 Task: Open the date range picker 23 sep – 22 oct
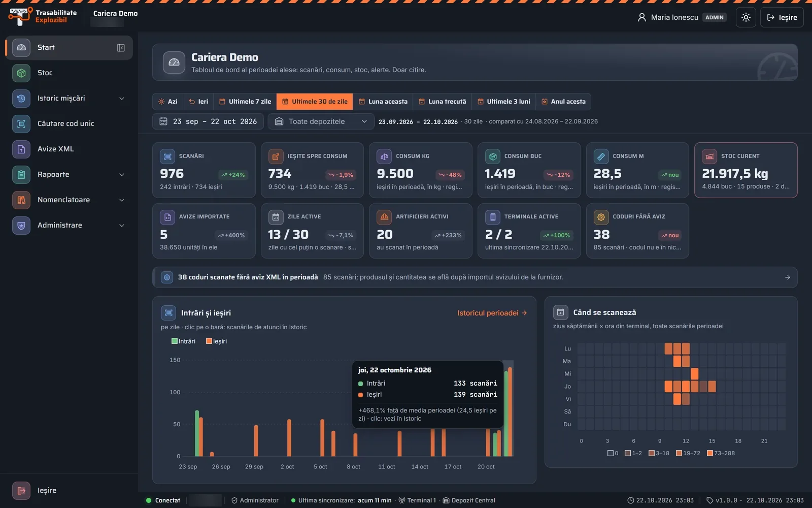pyautogui.click(x=208, y=121)
